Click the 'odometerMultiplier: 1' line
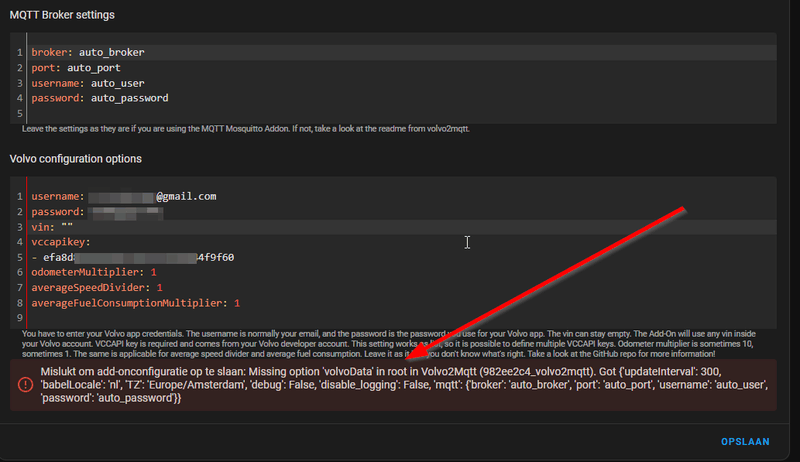This screenshot has width=800, height=462. [x=94, y=272]
